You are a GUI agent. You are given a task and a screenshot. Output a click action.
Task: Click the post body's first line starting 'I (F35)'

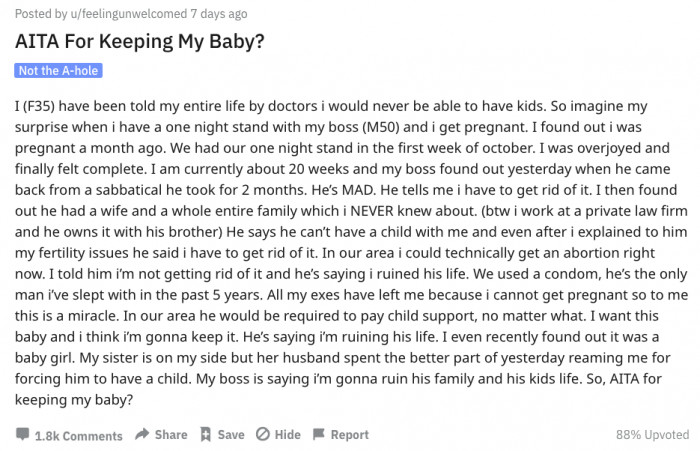pyautogui.click(x=331, y=106)
